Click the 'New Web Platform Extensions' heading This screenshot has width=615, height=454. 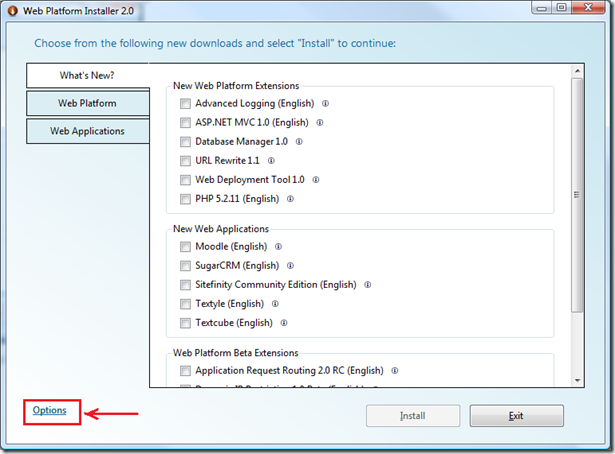pos(236,86)
